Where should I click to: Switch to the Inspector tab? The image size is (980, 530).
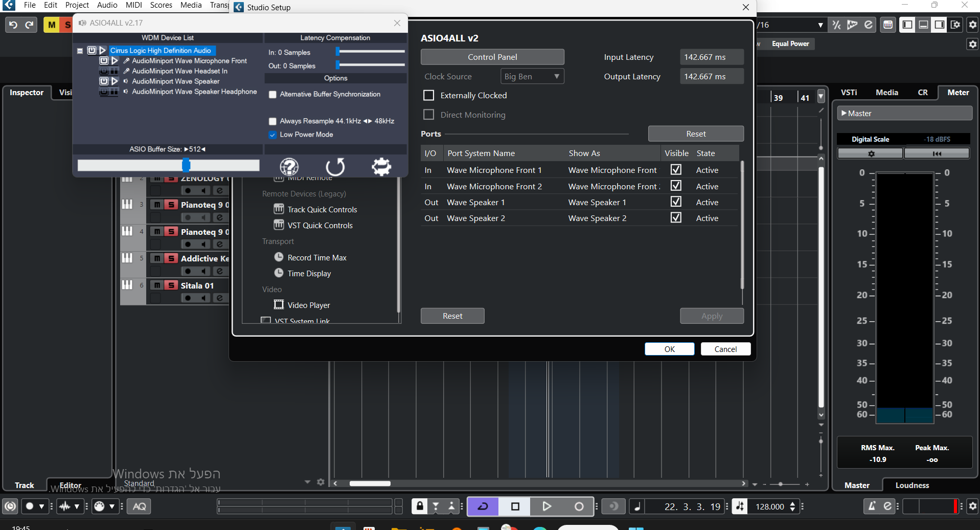27,93
